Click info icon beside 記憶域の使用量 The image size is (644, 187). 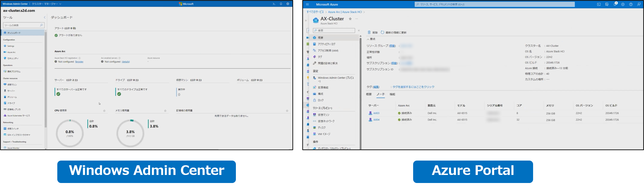[x=287, y=111]
